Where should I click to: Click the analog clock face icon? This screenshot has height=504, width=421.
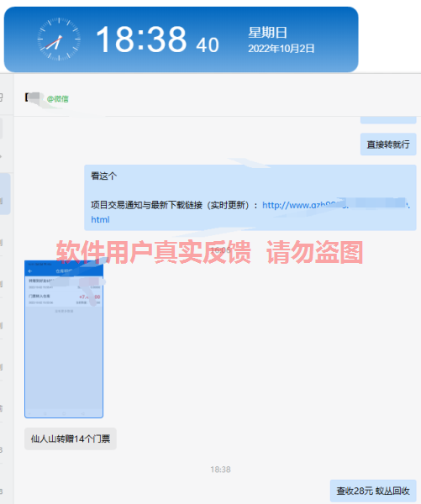59,39
